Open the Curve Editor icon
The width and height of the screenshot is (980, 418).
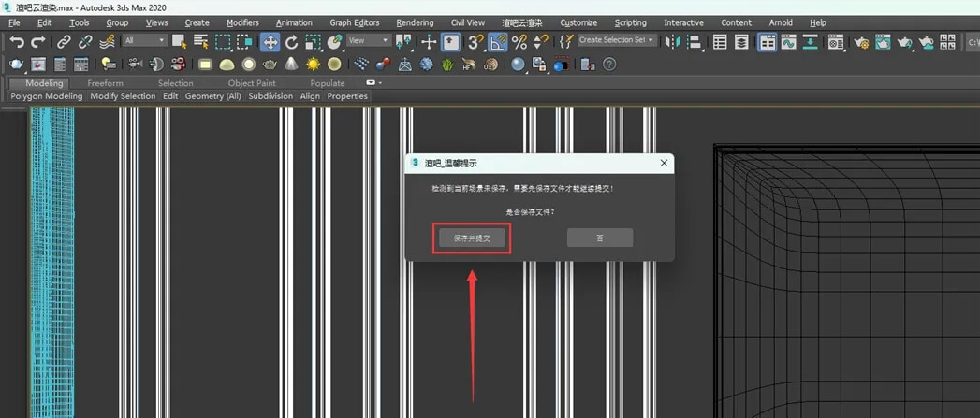pyautogui.click(x=789, y=42)
